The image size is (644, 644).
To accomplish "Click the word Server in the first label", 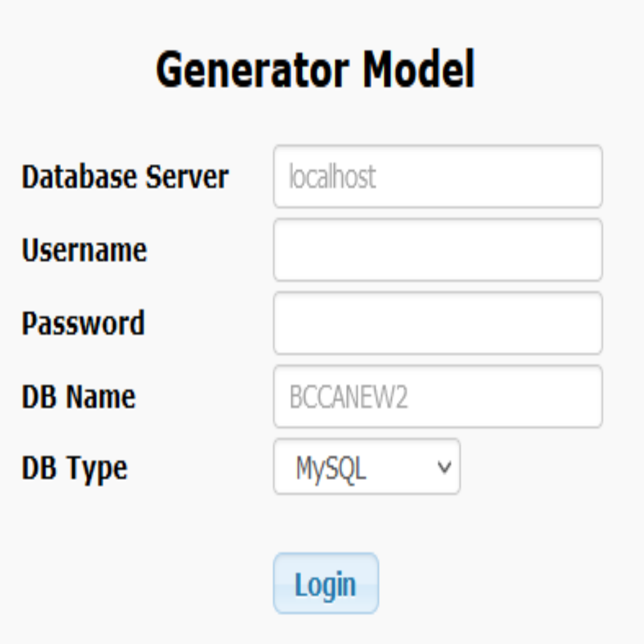I will 187,177.
